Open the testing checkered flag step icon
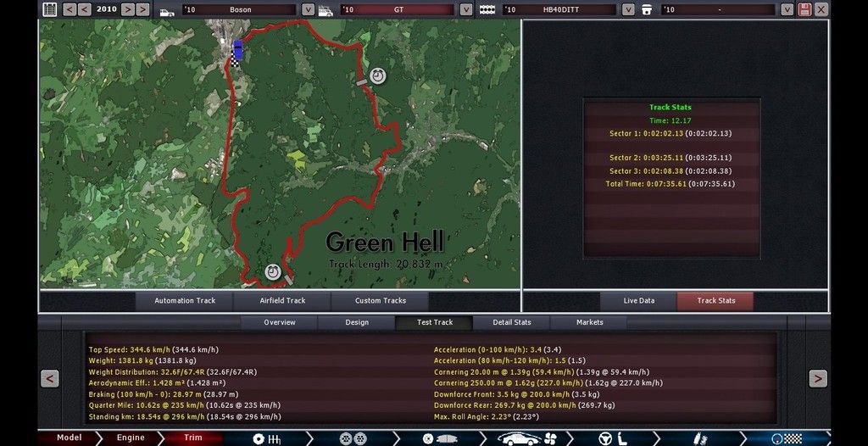 [787, 439]
